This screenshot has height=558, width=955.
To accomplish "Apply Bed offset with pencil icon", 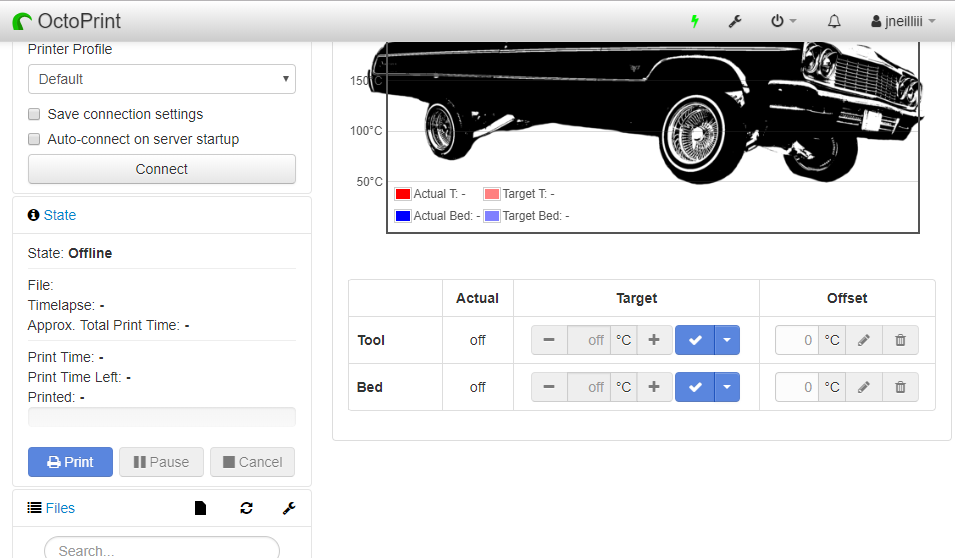I will click(864, 387).
